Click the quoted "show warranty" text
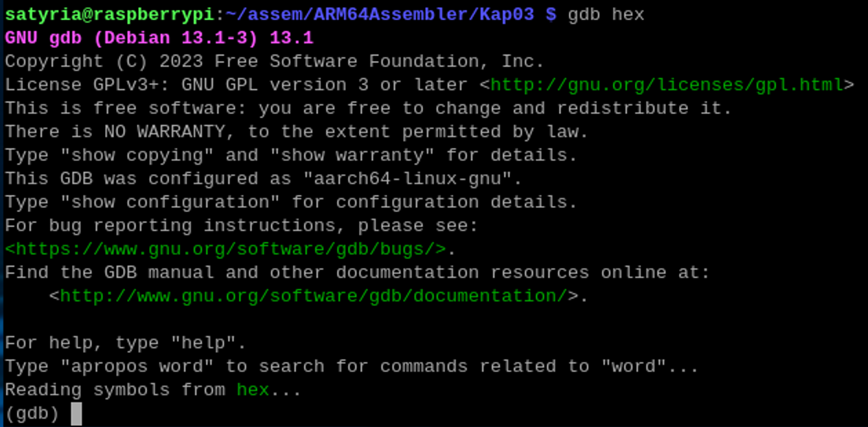The height and width of the screenshot is (427, 868). point(352,155)
